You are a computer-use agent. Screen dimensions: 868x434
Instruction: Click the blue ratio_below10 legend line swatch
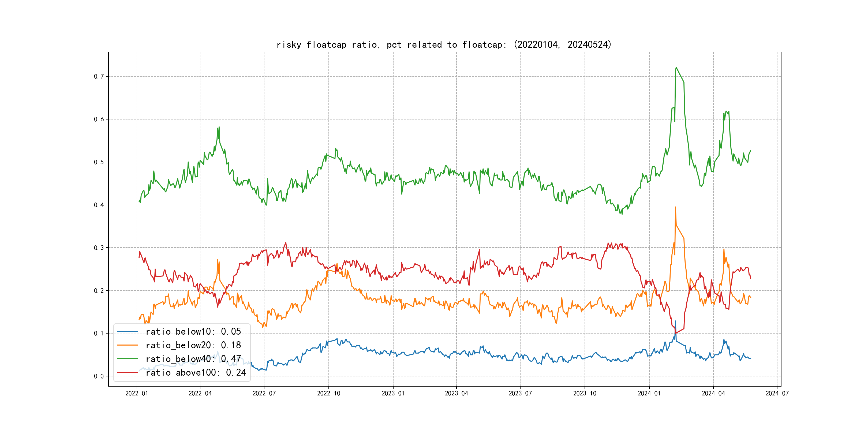pos(127,332)
